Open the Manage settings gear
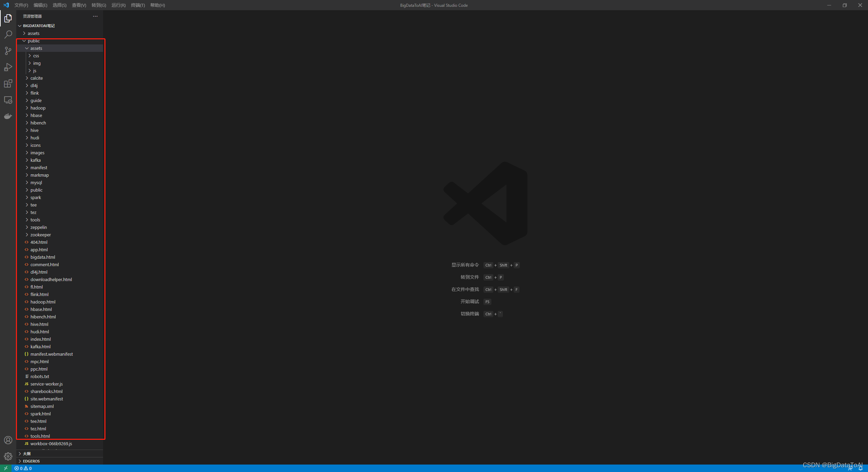Viewport: 868px width, 472px height. click(x=8, y=456)
